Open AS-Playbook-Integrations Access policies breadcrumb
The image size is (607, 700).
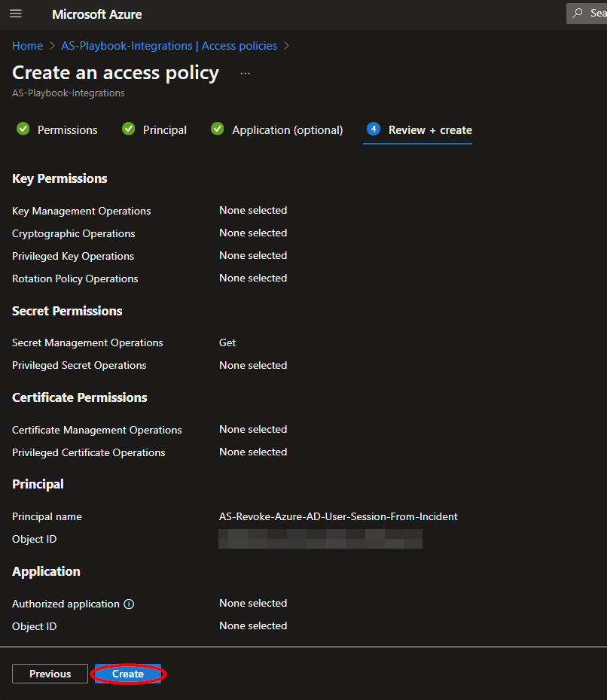169,45
